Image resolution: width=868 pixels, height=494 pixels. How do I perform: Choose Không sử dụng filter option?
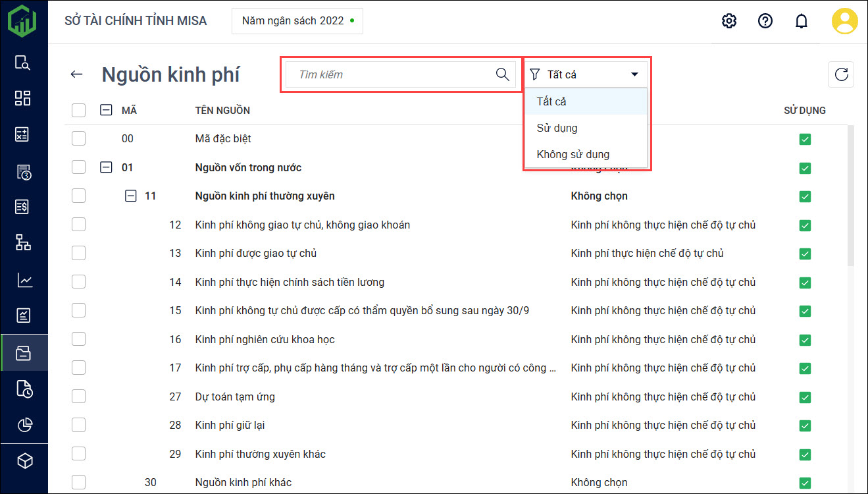pos(573,154)
